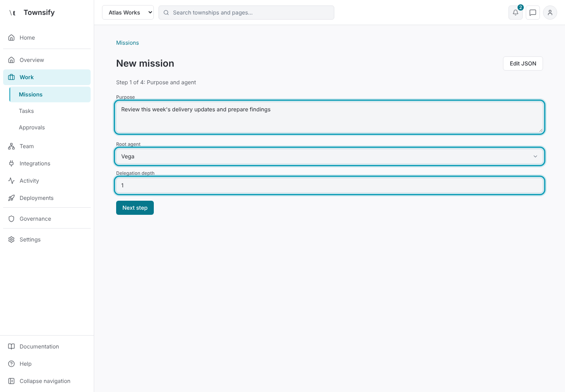
Task: Click the Help question mark icon
Action: [x=11, y=364]
